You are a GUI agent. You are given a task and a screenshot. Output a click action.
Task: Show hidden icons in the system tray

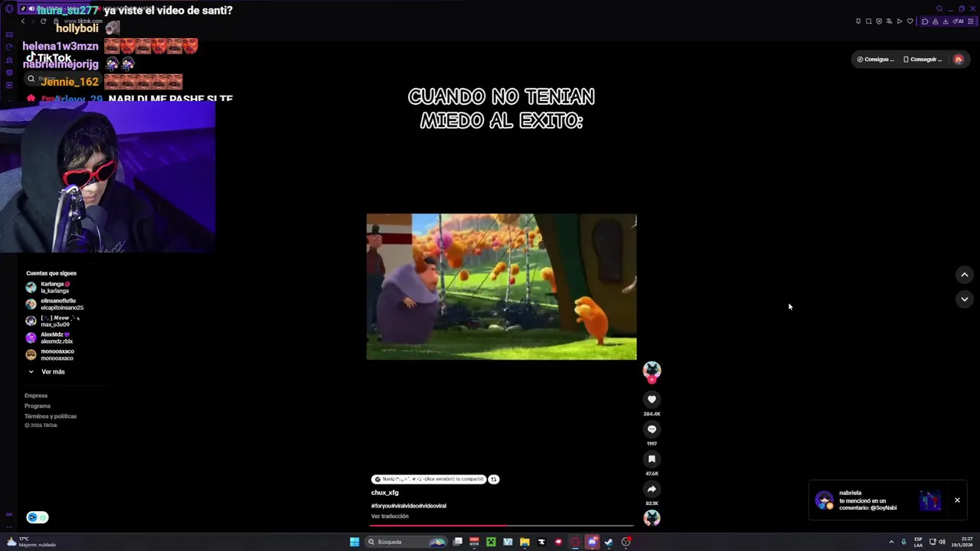pyautogui.click(x=891, y=542)
